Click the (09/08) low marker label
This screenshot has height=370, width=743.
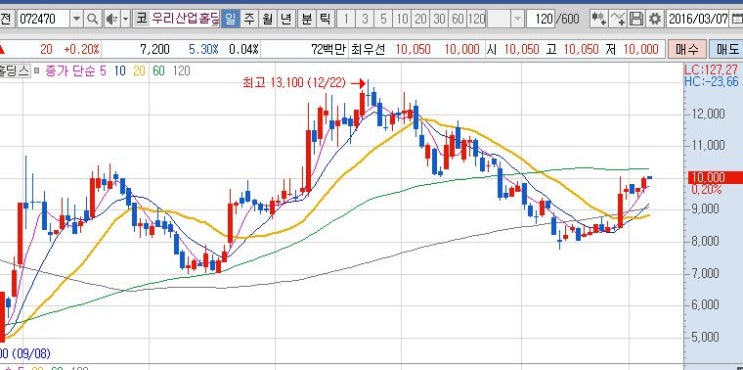32,353
